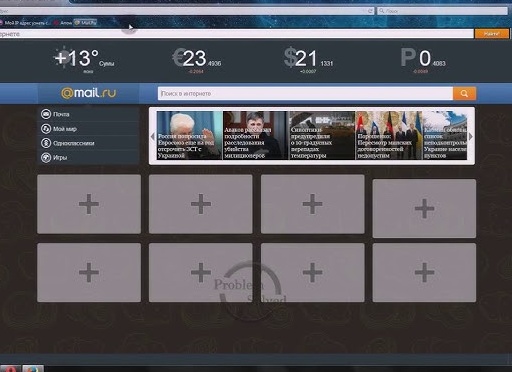Click the top toolbar search input

(236, 34)
